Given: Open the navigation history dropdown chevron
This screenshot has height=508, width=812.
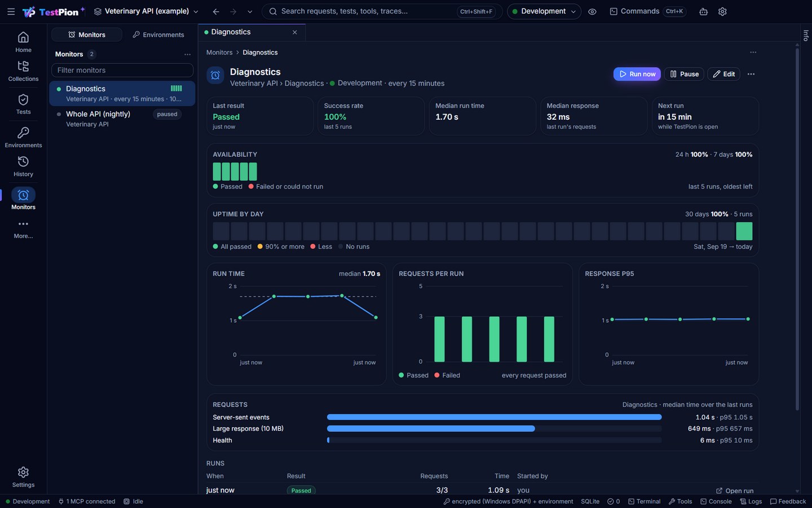Looking at the screenshot, I should (250, 11).
